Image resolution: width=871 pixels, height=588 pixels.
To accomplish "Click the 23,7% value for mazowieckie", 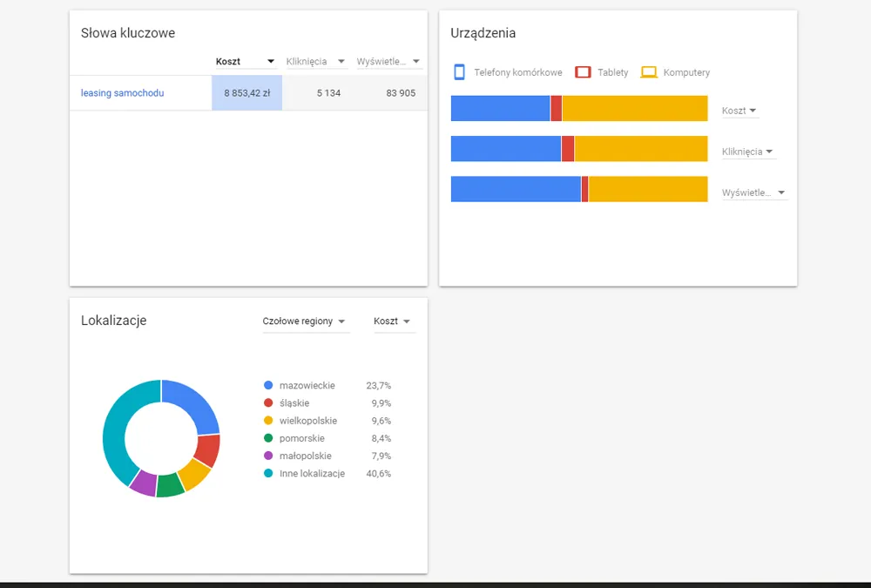I will coord(378,385).
